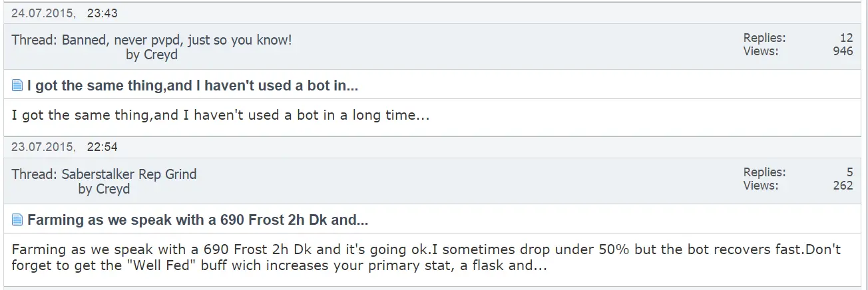The width and height of the screenshot is (868, 290).
Task: Click the snippet "I got the same thing,and I haven't used a bot in a long time..."
Action: (220, 115)
